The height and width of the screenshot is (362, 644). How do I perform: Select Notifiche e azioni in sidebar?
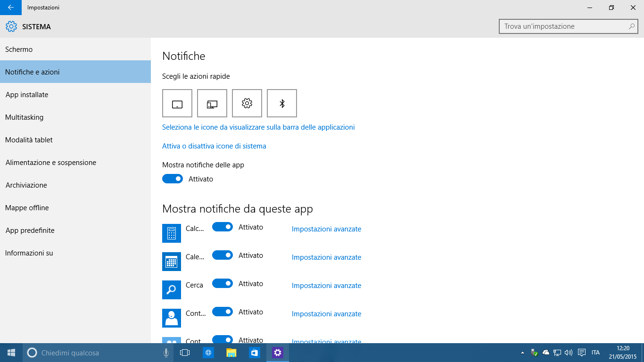pyautogui.click(x=75, y=72)
